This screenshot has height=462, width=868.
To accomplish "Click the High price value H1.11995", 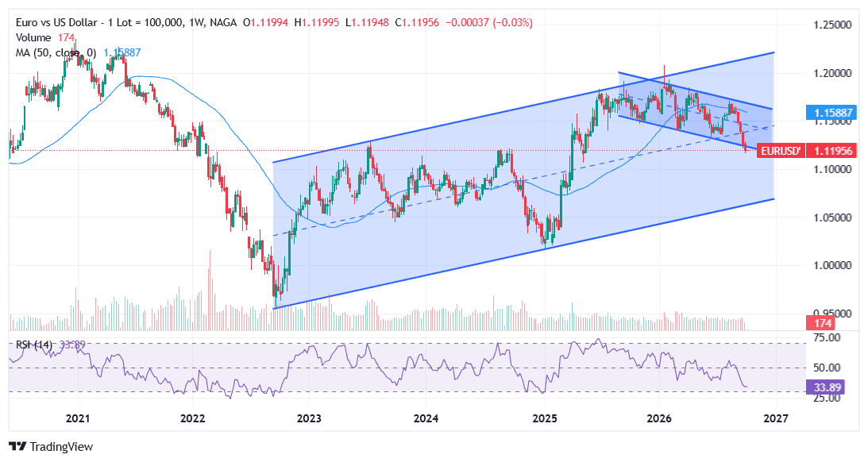I will [317, 23].
